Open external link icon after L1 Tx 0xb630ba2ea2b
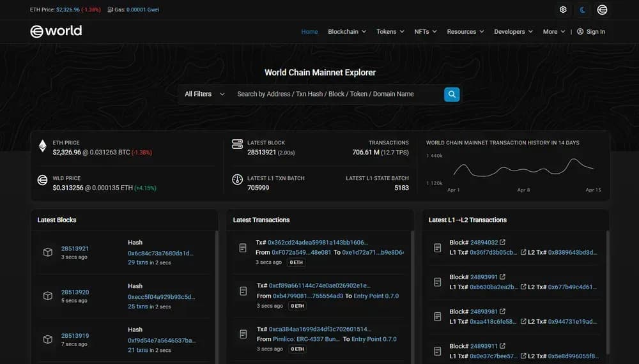Image resolution: width=639 pixels, height=364 pixels. (523, 287)
